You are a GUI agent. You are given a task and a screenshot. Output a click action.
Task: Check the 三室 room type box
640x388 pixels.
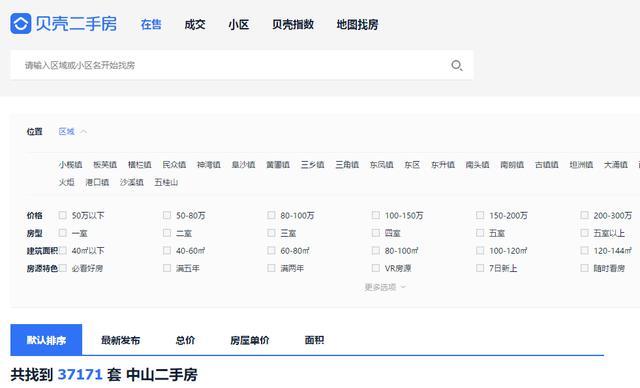(271, 233)
